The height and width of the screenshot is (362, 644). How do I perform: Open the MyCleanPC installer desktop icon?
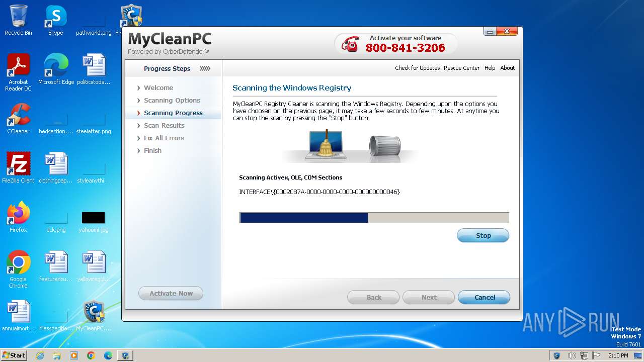94,315
